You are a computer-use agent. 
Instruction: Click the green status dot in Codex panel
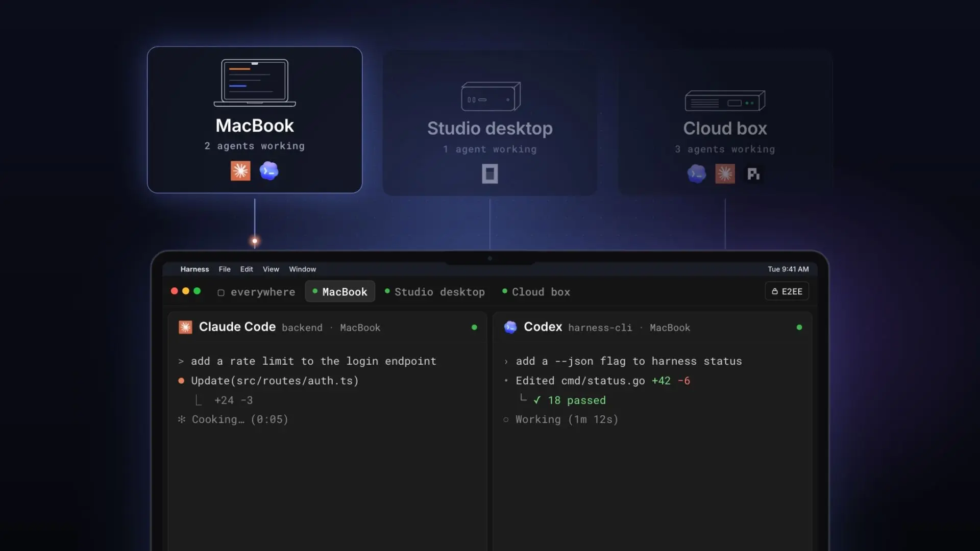[x=799, y=328]
